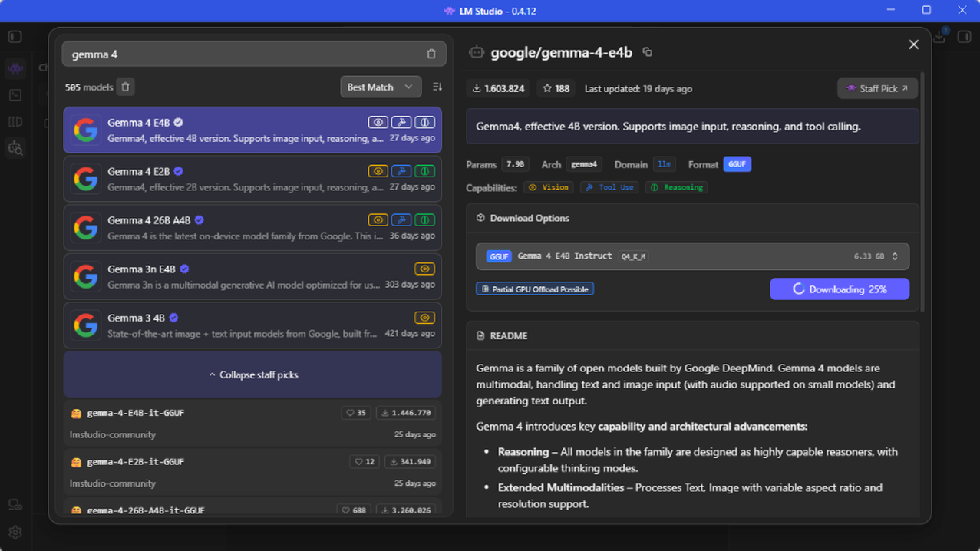This screenshot has width=980, height=551.
Task: Click the 35 likes badge on gemma-4-E4B-it-GGUF
Action: pos(356,413)
